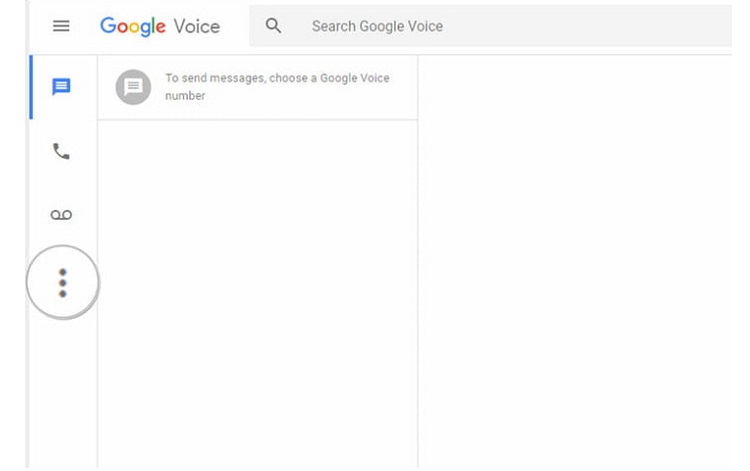Focus the Search Google Voice field
The width and height of the screenshot is (750, 471).
click(x=490, y=26)
